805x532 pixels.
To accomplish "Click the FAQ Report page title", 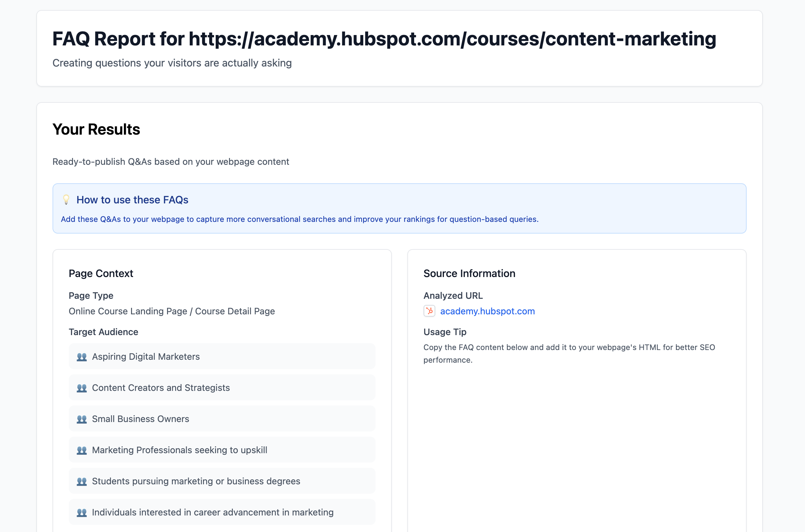I will [x=384, y=39].
